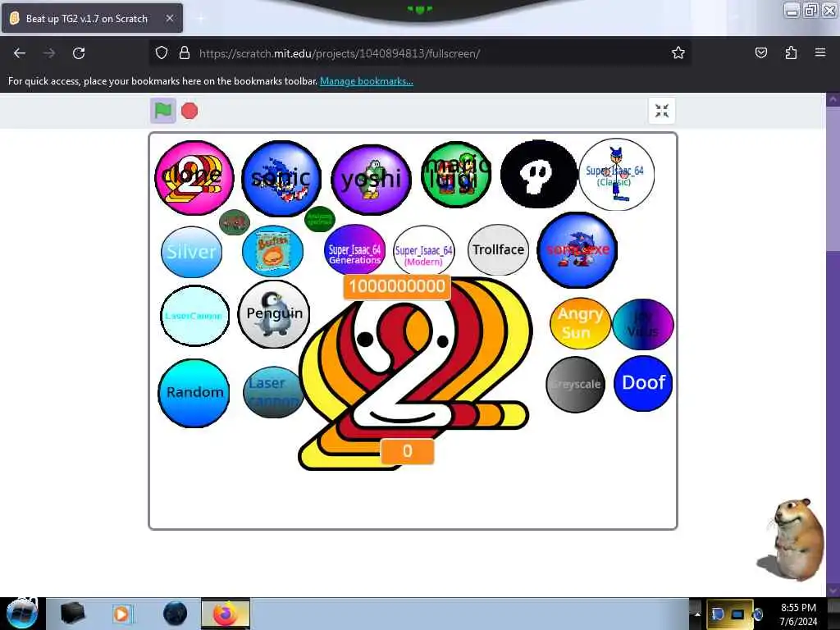The width and height of the screenshot is (840, 630).
Task: Choose the light blue Silver circle
Action: point(191,252)
